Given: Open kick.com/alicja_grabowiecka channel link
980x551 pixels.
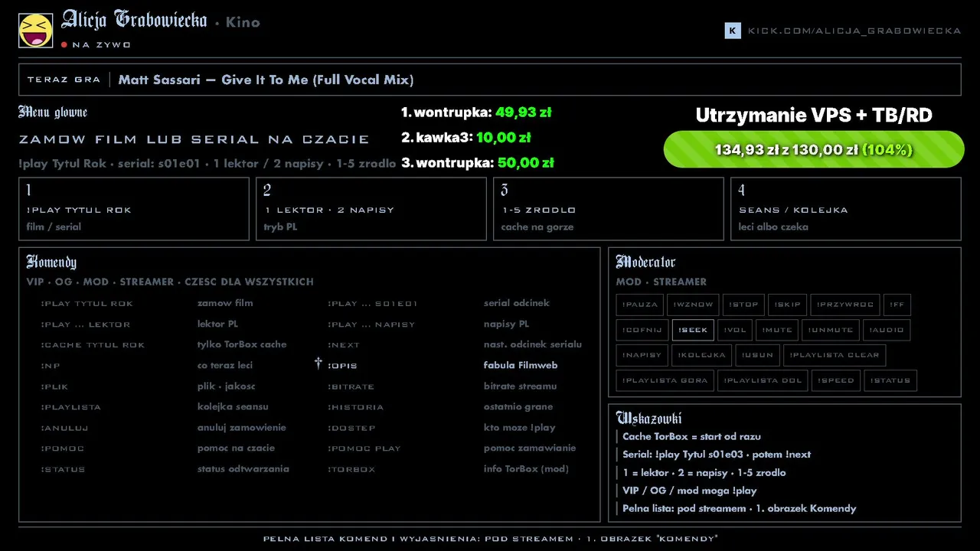Looking at the screenshot, I should (854, 31).
